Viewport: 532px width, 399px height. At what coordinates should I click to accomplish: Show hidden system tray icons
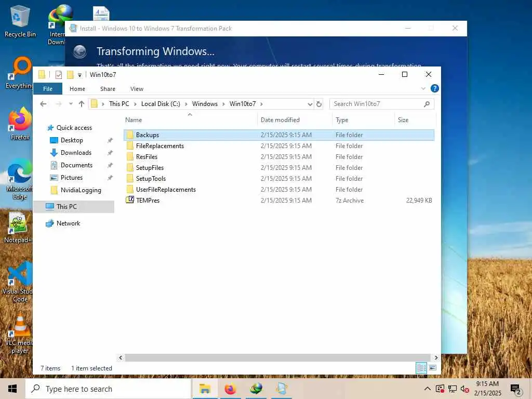428,389
